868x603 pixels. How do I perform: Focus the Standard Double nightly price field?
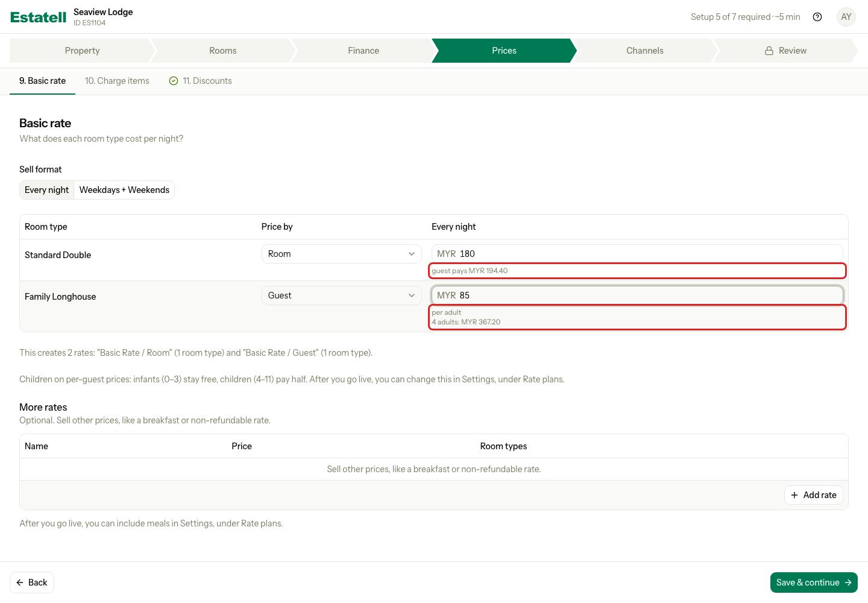(637, 254)
